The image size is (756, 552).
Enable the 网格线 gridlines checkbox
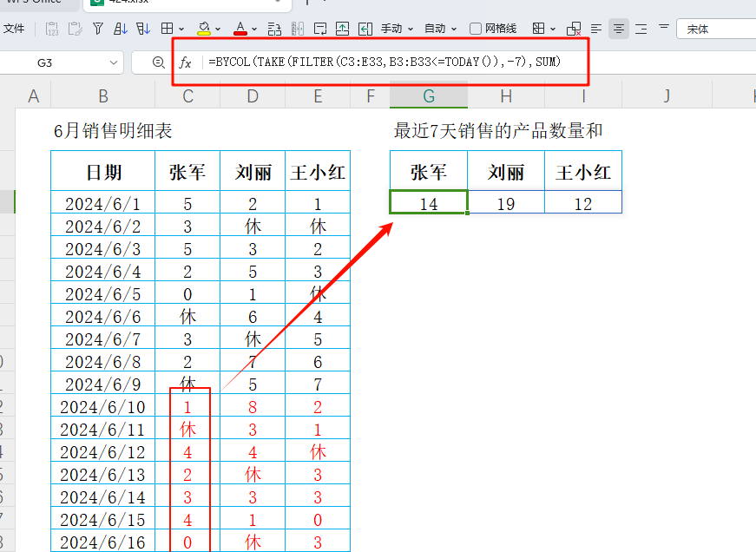tap(476, 29)
